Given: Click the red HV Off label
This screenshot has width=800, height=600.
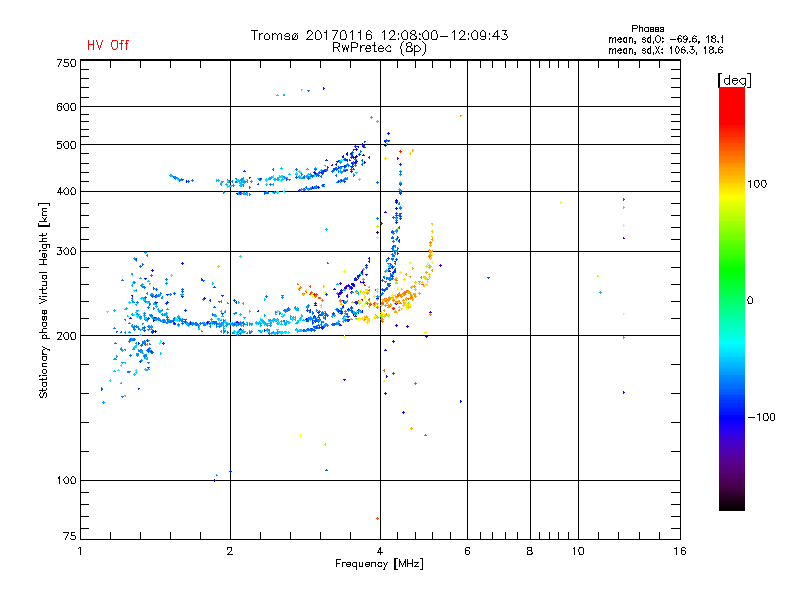Looking at the screenshot, I should 108,45.
